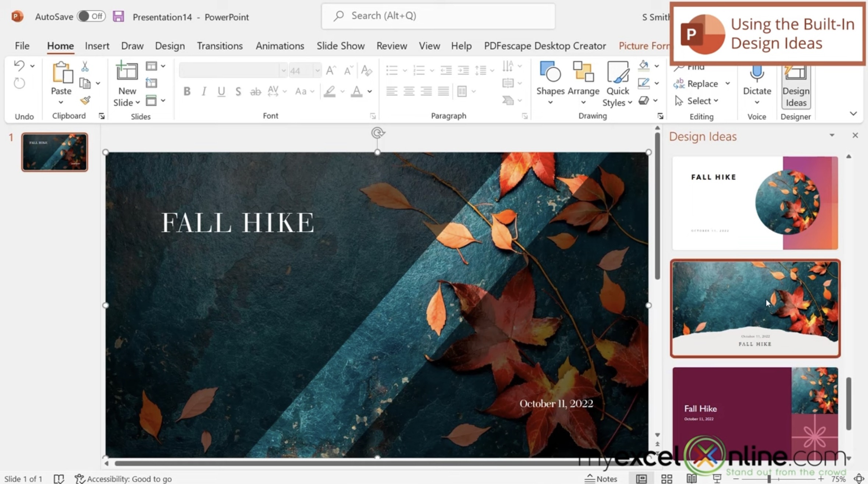Click the Fit slide to window icon
The width and height of the screenshot is (868, 484).
859,478
